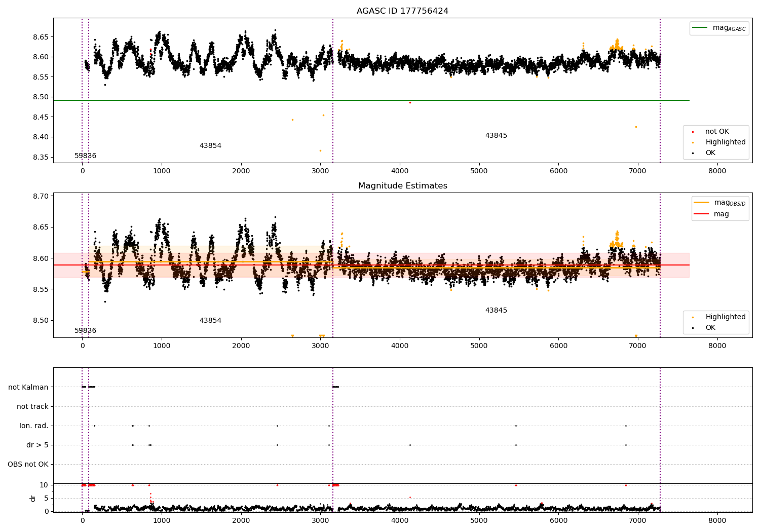Image resolution: width=760 pixels, height=532 pixels.
Task: Select the orange mag OBSID legend entry
Action: point(720,203)
